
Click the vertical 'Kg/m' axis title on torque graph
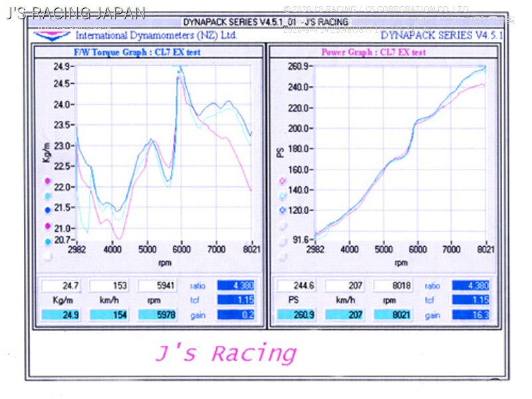point(47,152)
